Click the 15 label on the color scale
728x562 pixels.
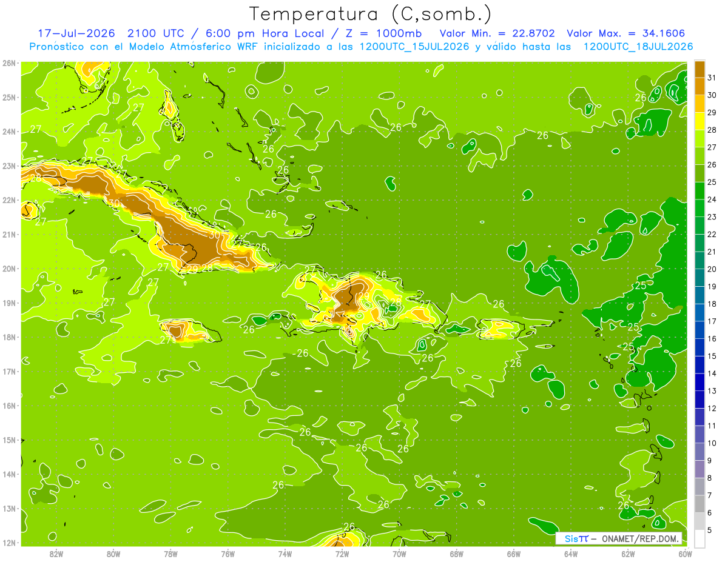712,356
